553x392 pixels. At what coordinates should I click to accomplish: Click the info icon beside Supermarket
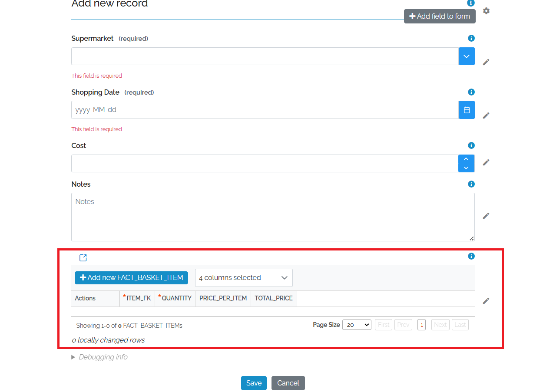[x=471, y=38]
